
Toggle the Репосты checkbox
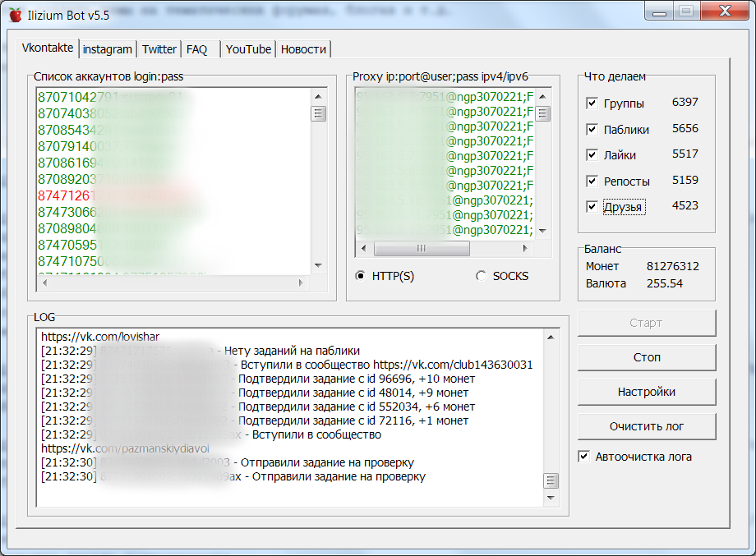click(x=592, y=182)
